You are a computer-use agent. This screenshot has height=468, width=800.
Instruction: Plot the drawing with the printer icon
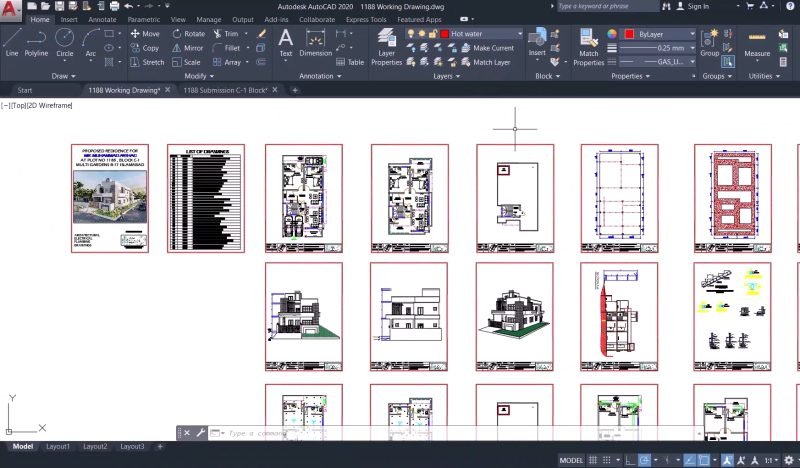[114, 6]
